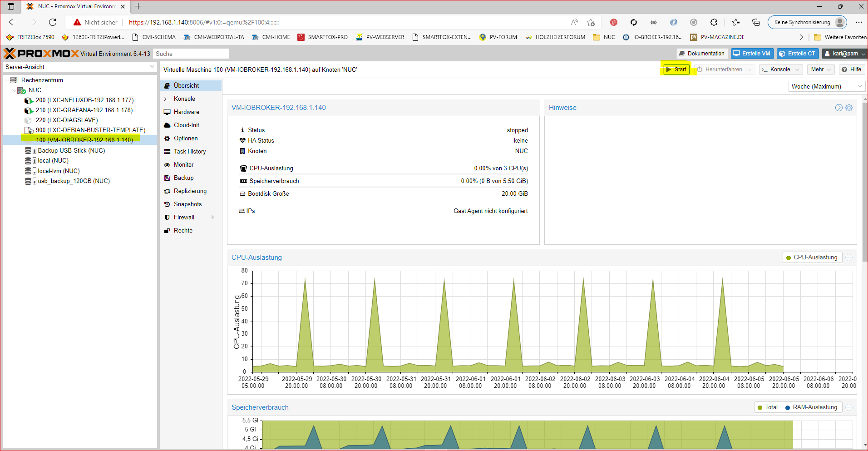Collapse the Rechenzentrum tree node
The image size is (868, 451).
7,80
